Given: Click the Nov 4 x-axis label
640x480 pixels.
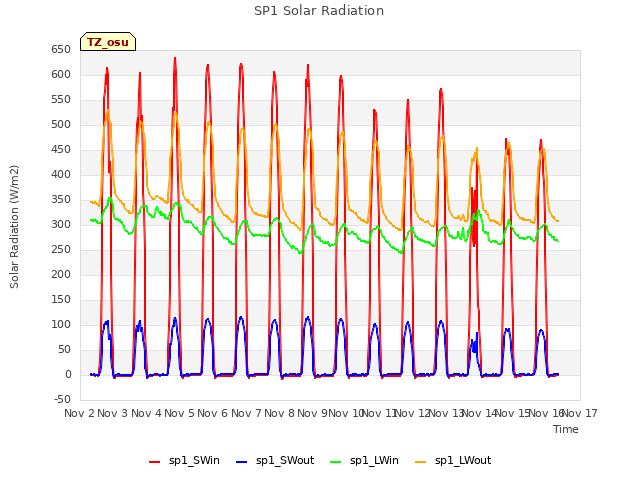Looking at the screenshot, I should [x=146, y=413].
